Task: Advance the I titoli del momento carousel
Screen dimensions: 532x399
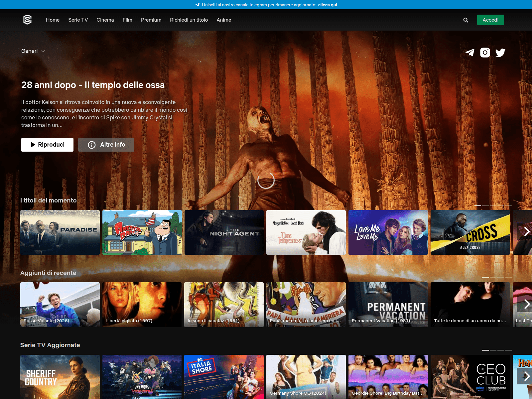Action: (527, 232)
